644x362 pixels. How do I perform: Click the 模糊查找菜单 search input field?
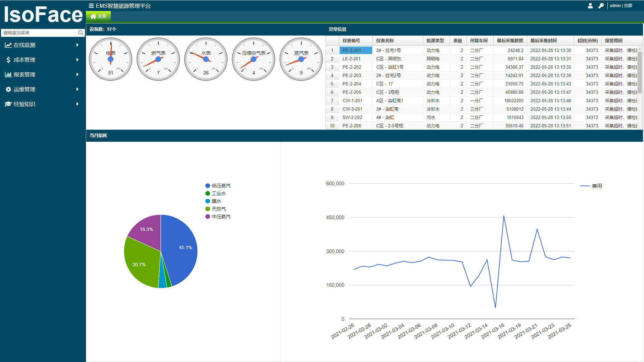tap(39, 33)
